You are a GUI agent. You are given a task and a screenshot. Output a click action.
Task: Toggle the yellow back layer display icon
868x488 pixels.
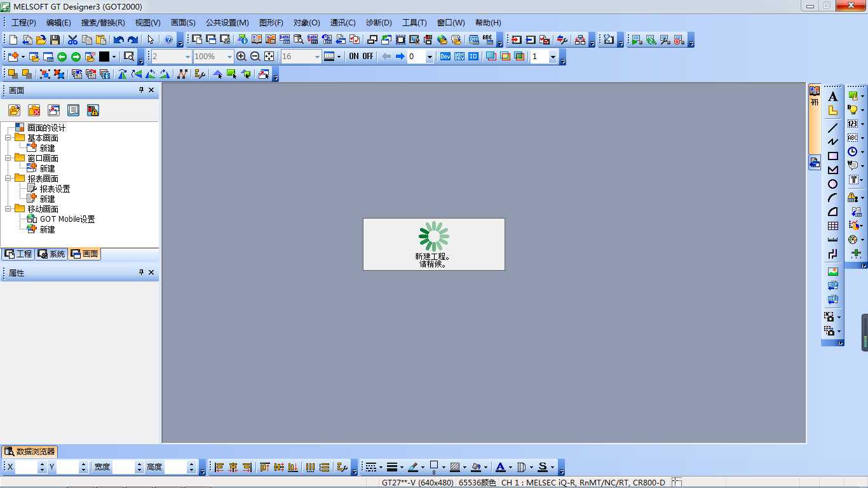pyautogui.click(x=505, y=57)
